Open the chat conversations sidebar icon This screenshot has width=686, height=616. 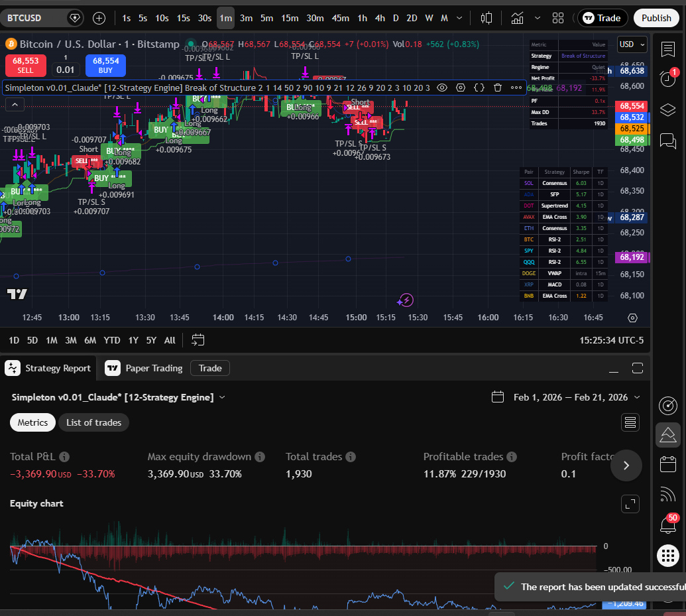pyautogui.click(x=668, y=141)
